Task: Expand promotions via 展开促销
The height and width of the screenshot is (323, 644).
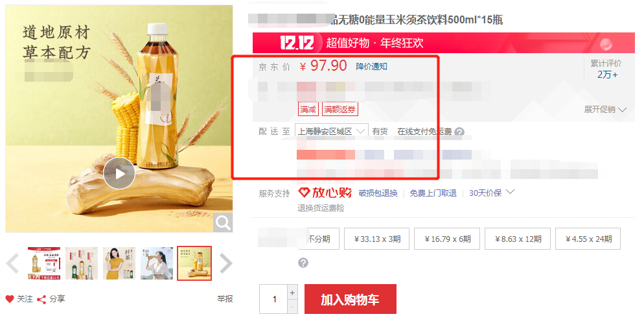Action: coord(605,110)
